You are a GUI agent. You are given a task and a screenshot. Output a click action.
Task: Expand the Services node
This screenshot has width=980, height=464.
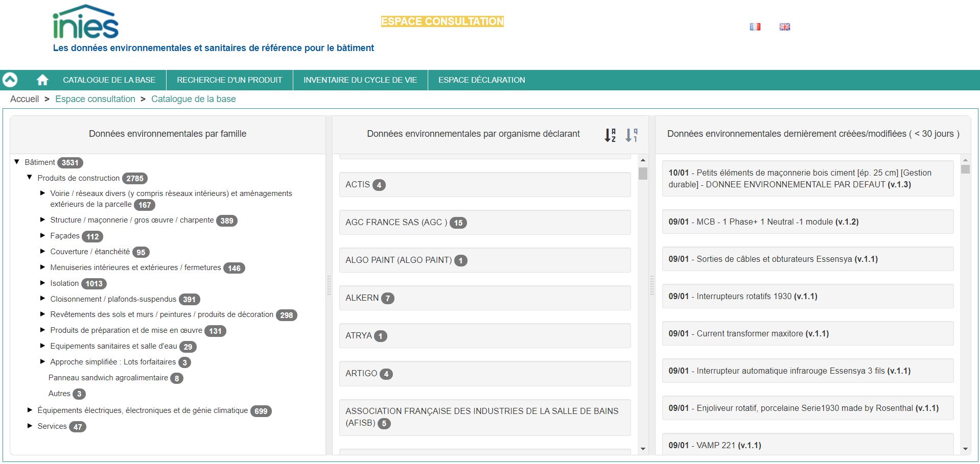[x=30, y=426]
